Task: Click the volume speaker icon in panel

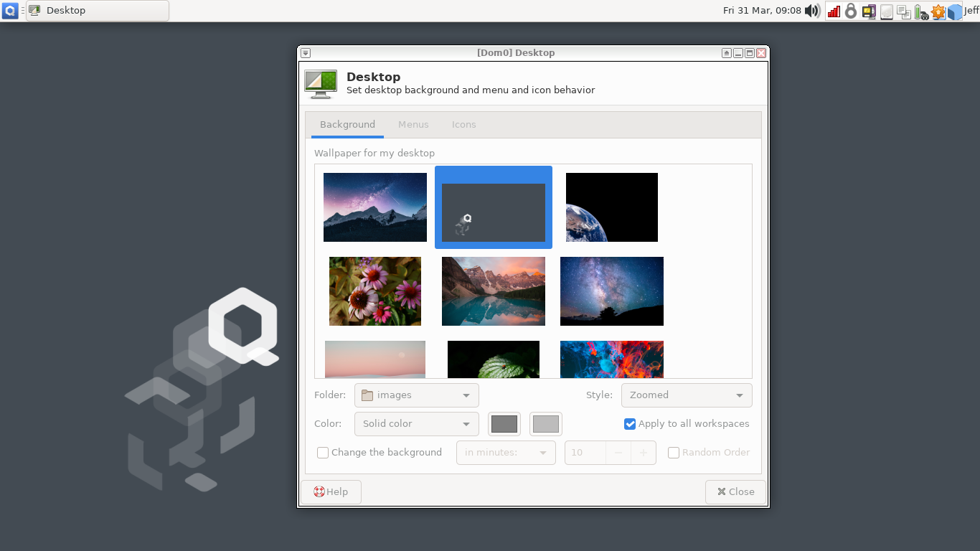Action: point(812,11)
